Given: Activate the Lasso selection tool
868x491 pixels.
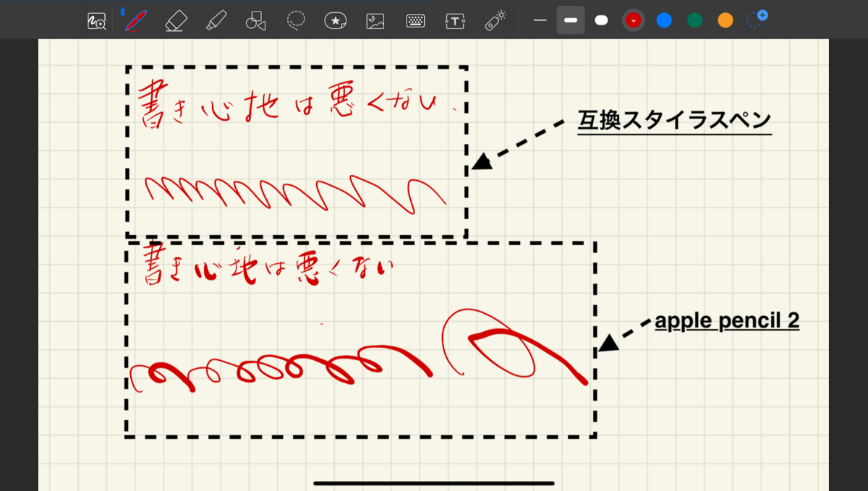Looking at the screenshot, I should click(x=297, y=20).
